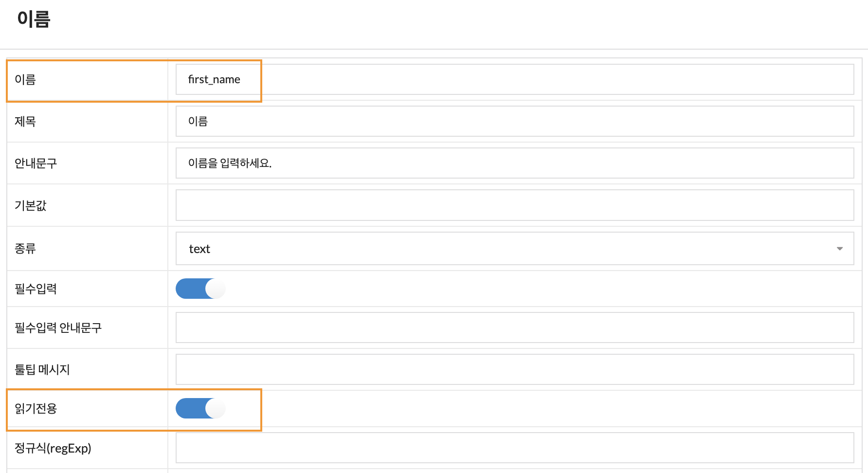Click the 필수입력 label

[x=36, y=289]
